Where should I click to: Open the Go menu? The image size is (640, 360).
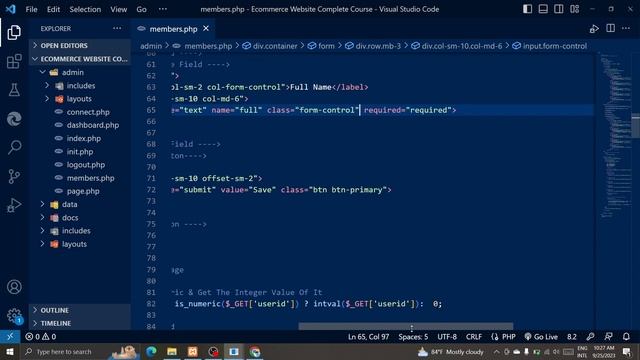pos(141,9)
